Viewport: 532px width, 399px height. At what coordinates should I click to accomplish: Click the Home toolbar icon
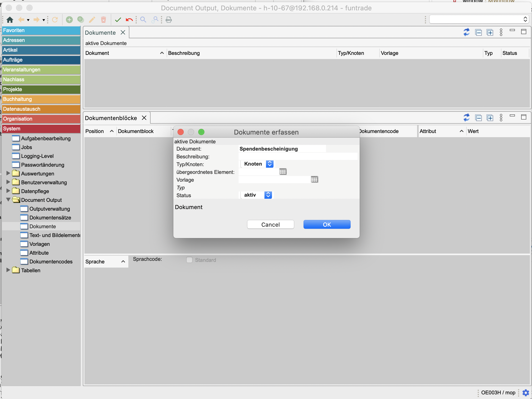point(10,20)
